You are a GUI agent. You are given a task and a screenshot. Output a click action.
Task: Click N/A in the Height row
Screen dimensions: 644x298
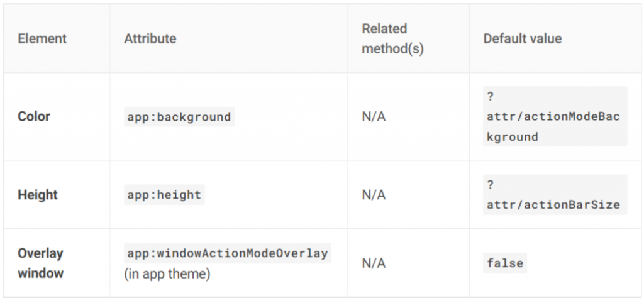374,195
